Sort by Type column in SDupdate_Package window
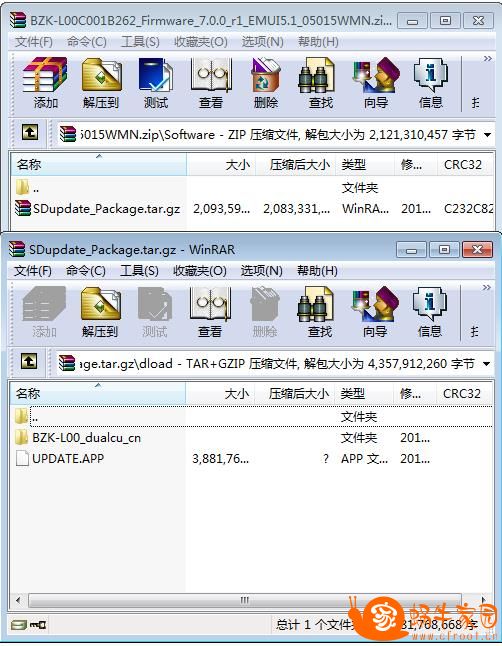The width and height of the screenshot is (502, 646). click(364, 393)
